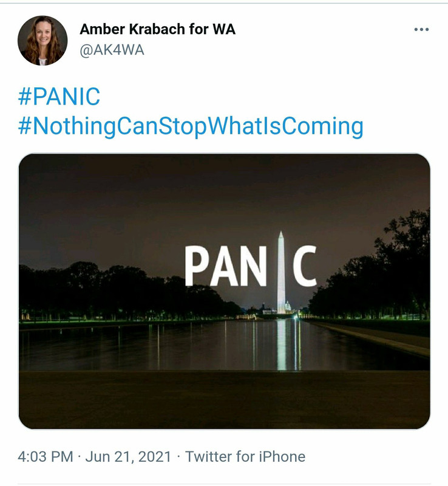Click the display name Amber Krabach for WA
This screenshot has width=448, height=486.
(x=157, y=29)
